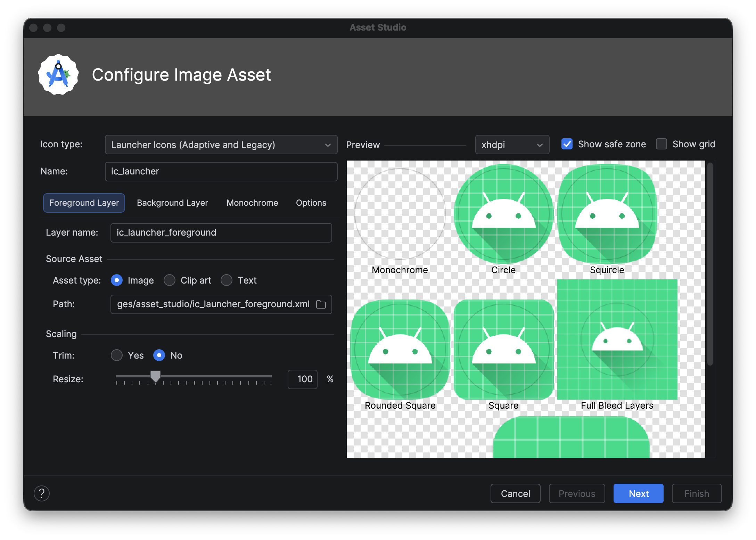Enable the Show grid checkbox

coord(661,144)
